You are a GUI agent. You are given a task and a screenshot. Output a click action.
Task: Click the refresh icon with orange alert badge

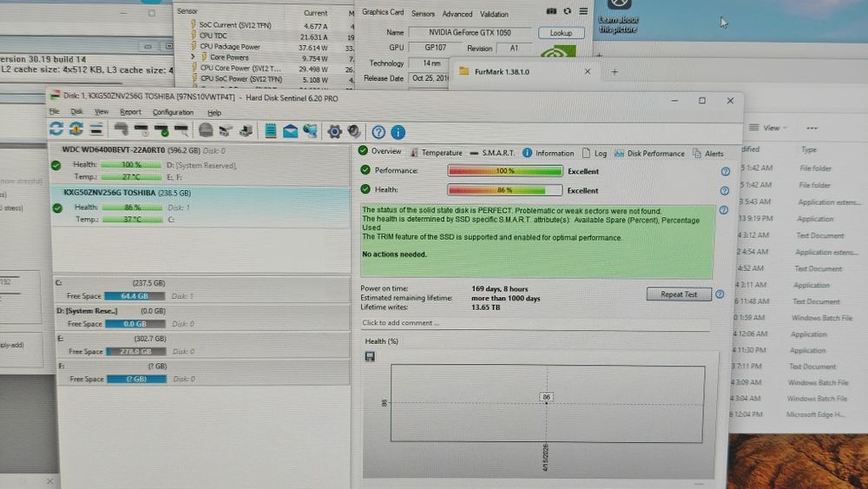point(76,129)
